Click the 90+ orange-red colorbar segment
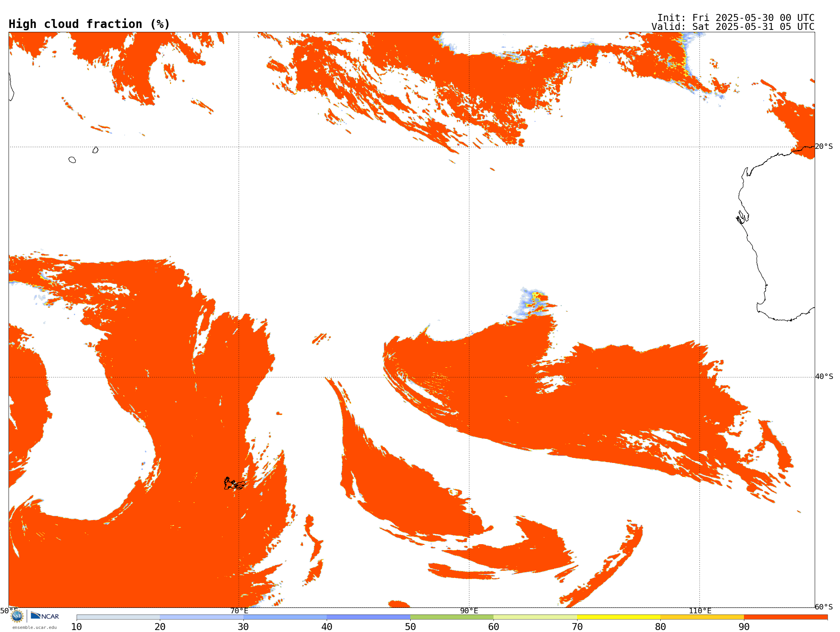This screenshot has height=632, width=840. click(x=786, y=617)
